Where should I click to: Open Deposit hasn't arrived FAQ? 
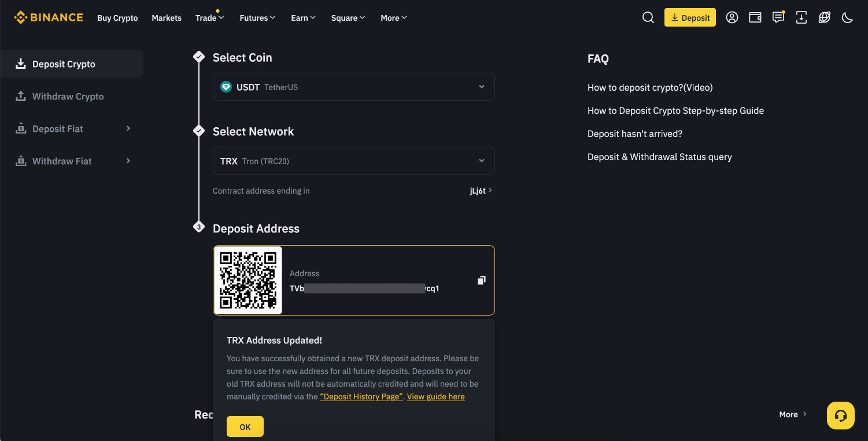(635, 134)
